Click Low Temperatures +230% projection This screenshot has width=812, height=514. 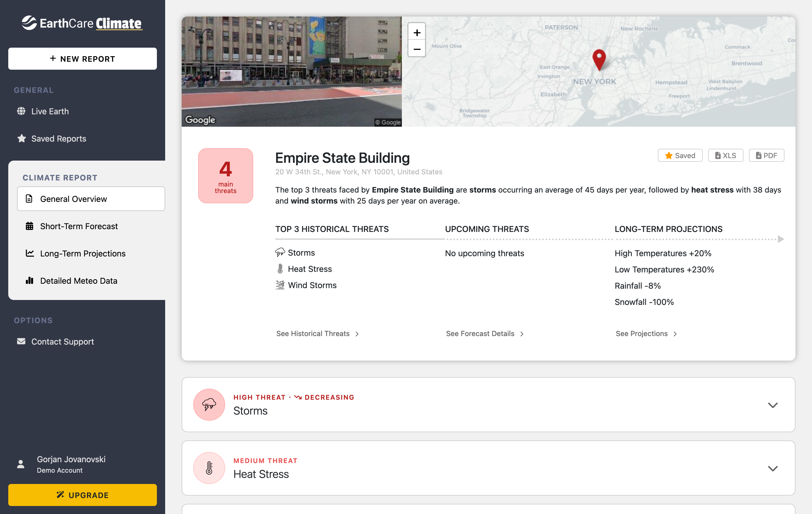click(664, 269)
